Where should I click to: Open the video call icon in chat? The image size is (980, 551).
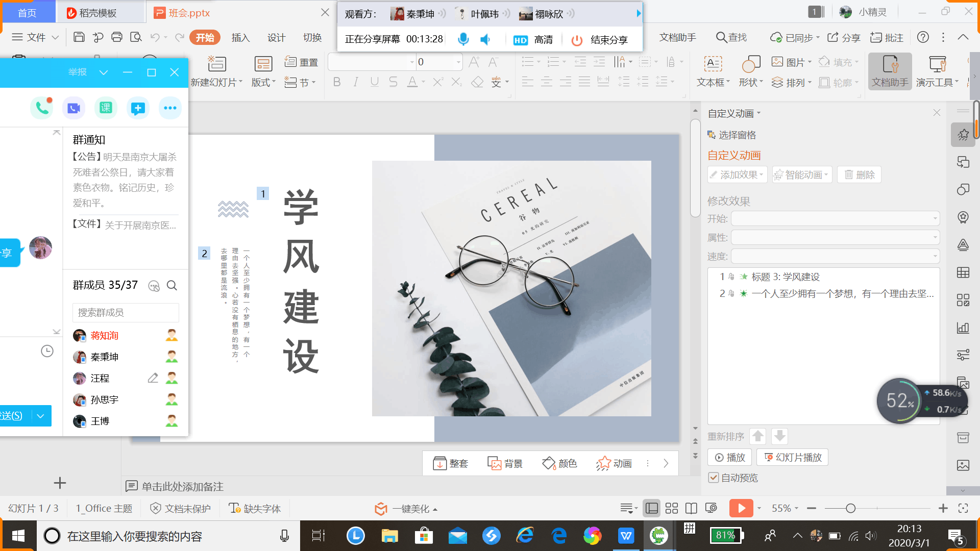click(x=74, y=108)
